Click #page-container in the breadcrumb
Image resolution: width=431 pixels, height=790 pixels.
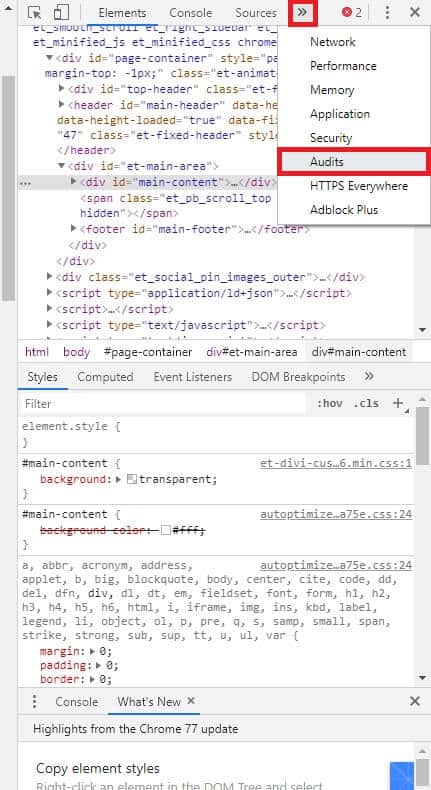[x=148, y=352]
